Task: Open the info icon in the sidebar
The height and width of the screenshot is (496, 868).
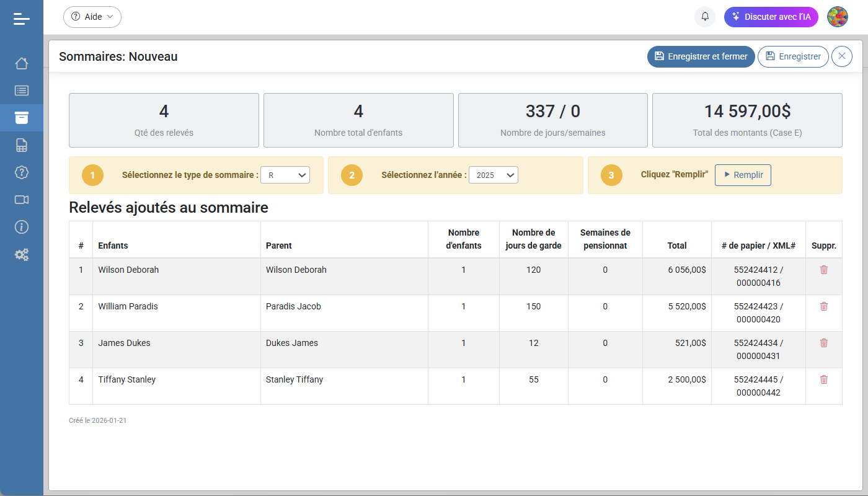Action: point(22,227)
